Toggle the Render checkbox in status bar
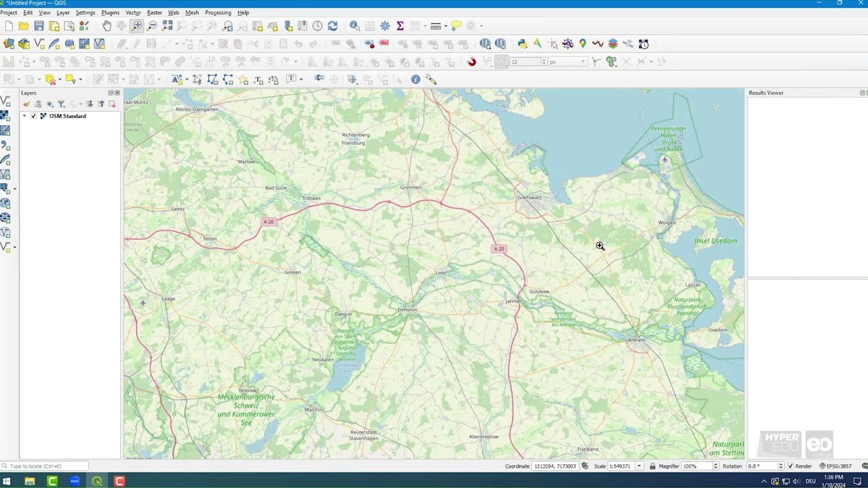Screen dimensions: 868x488 [790, 466]
